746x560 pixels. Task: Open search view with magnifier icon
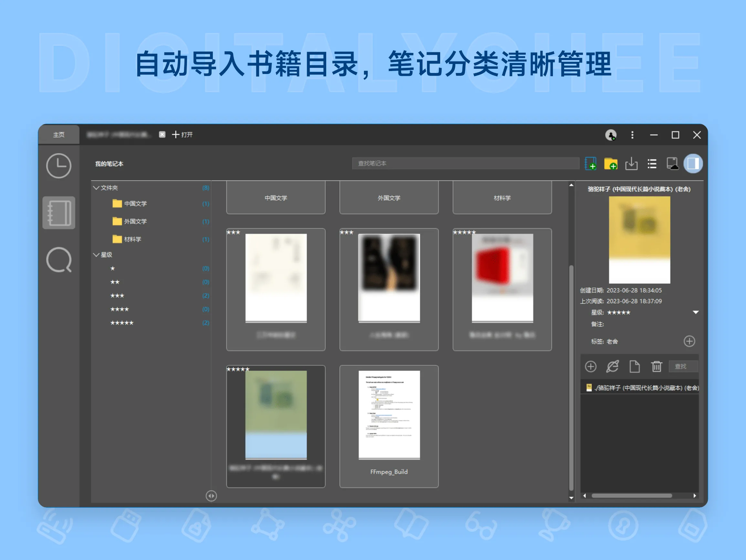(59, 260)
